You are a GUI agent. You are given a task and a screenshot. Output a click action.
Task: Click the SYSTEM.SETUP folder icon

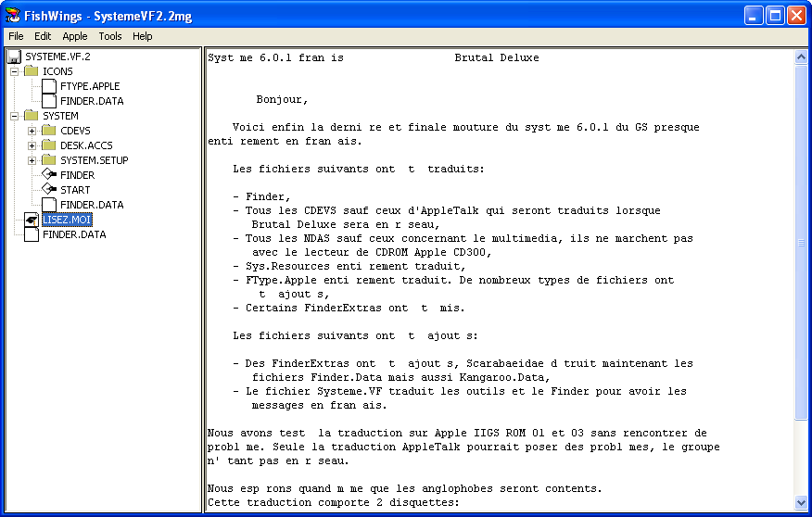point(49,160)
